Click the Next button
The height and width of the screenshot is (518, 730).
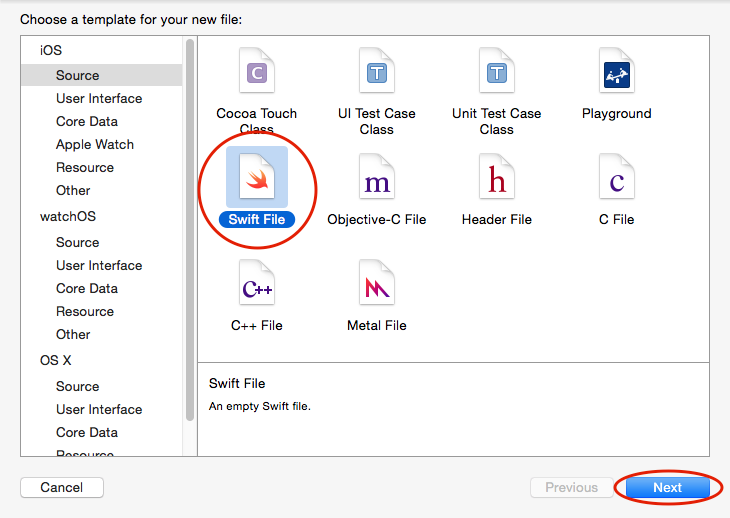pyautogui.click(x=667, y=488)
